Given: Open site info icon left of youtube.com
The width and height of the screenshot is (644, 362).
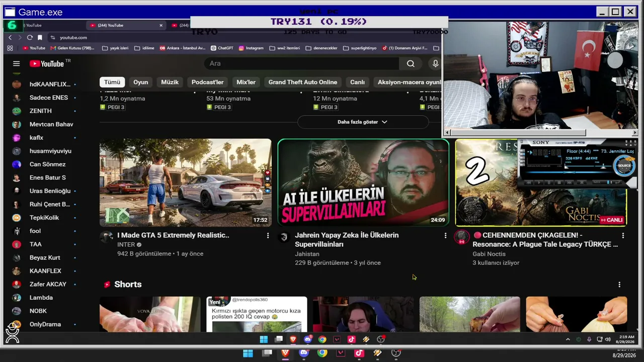Looking at the screenshot, I should pyautogui.click(x=52, y=38).
